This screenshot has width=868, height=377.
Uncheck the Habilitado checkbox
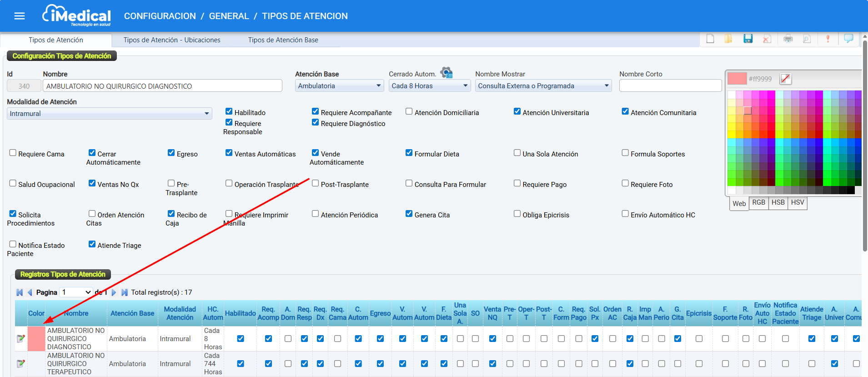(229, 112)
